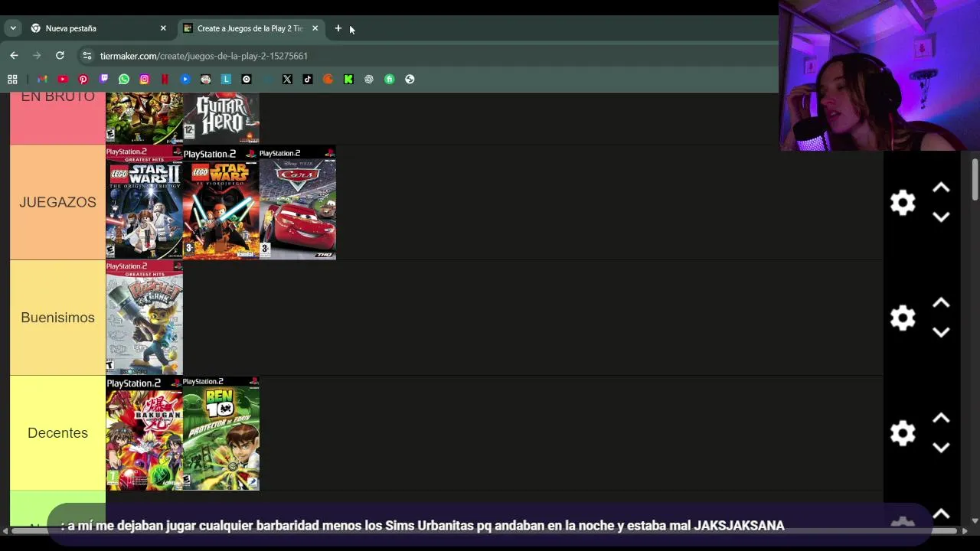Viewport: 980px width, 551px height.
Task: Select the LEGO Indiana Jones cover in EN BRUTO
Action: 144,118
